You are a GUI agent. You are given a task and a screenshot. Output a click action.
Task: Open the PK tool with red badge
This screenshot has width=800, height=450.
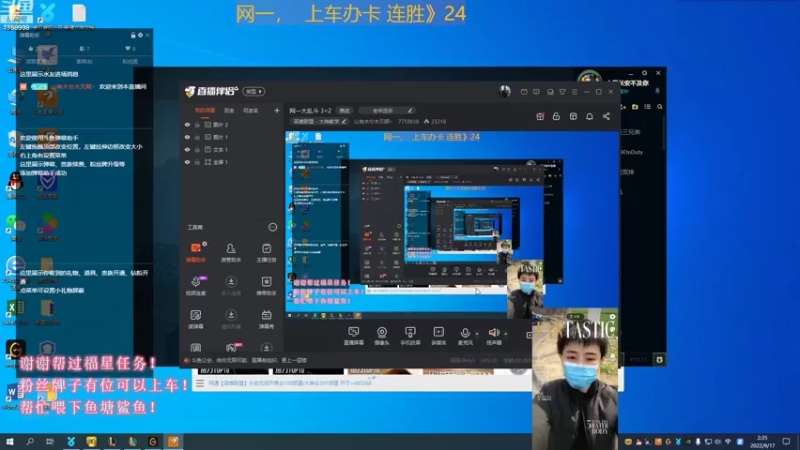pos(232,348)
